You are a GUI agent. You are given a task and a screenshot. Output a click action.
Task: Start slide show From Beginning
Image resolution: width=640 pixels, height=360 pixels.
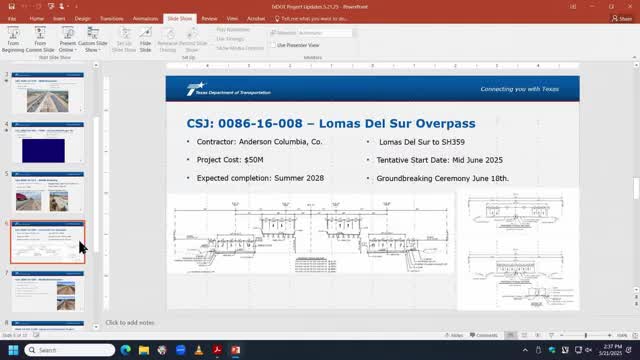click(x=13, y=40)
